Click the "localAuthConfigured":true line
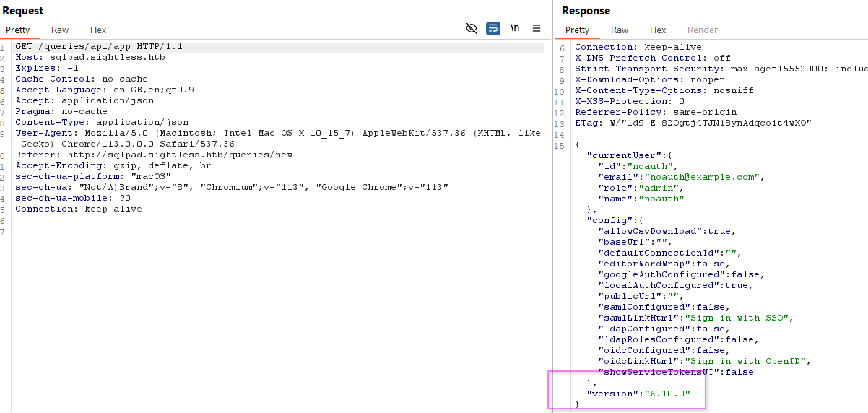Viewport: 868px width, 413px height. [x=676, y=285]
